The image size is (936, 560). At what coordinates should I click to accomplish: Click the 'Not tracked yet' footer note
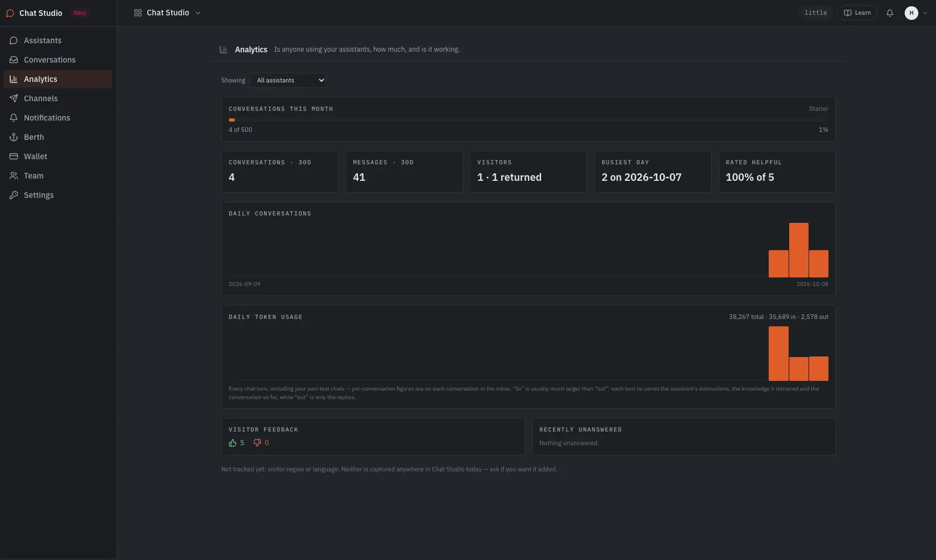pyautogui.click(x=389, y=469)
